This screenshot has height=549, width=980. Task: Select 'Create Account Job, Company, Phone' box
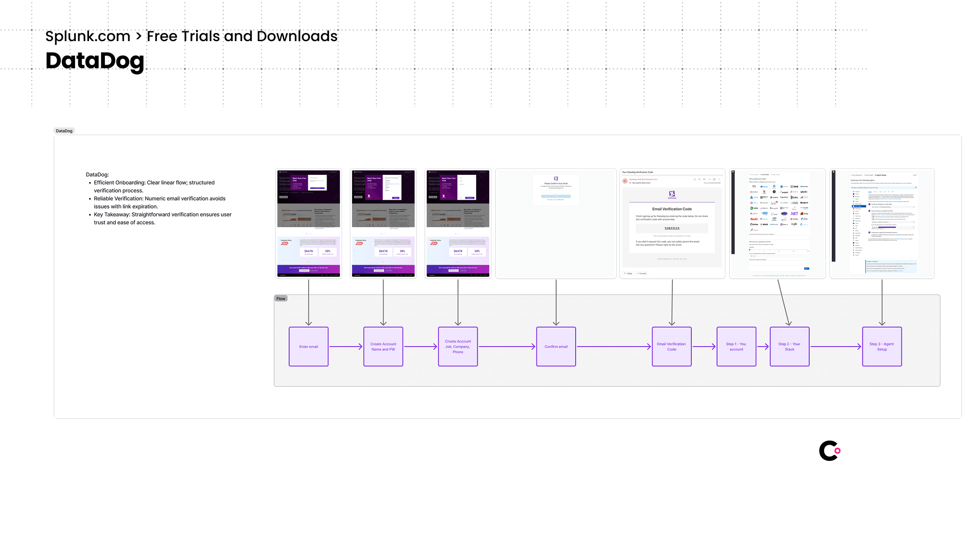(x=458, y=347)
